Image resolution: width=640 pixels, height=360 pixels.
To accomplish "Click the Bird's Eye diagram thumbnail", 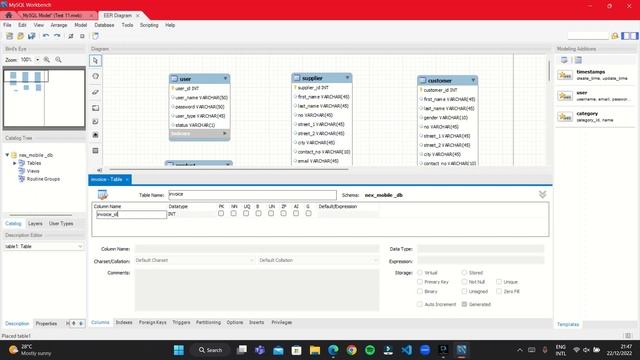I will (44, 98).
